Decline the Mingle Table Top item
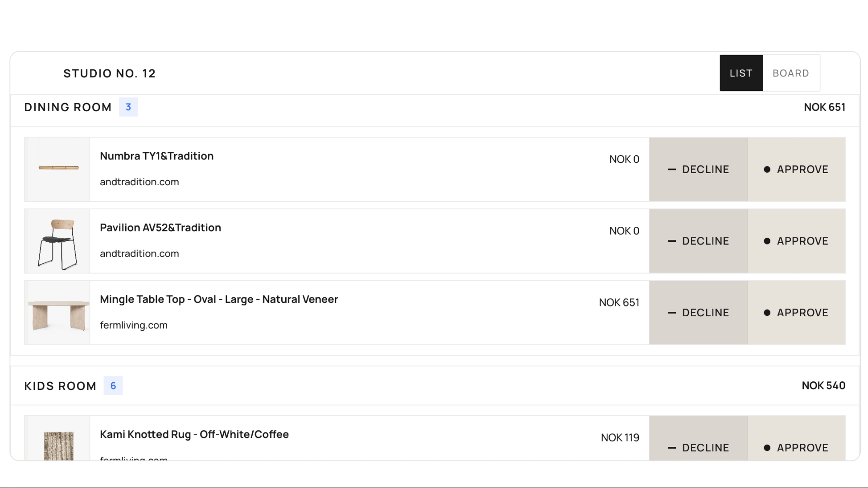The height and width of the screenshot is (488, 868). click(698, 313)
